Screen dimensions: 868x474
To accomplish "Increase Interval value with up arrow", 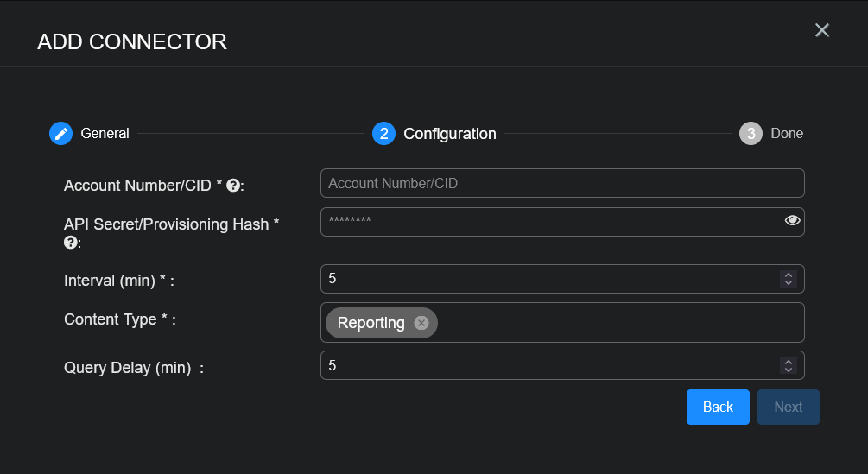I will pos(788,275).
